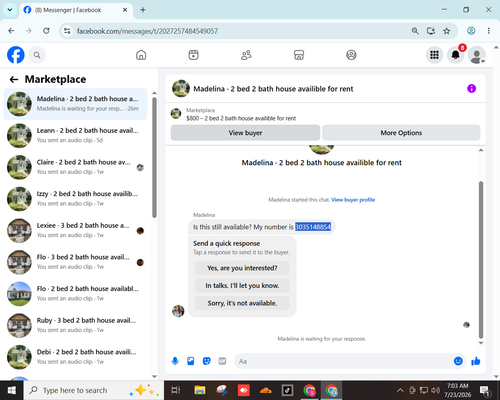Open the Reels video icon
This screenshot has height=400, width=500.
click(194, 55)
